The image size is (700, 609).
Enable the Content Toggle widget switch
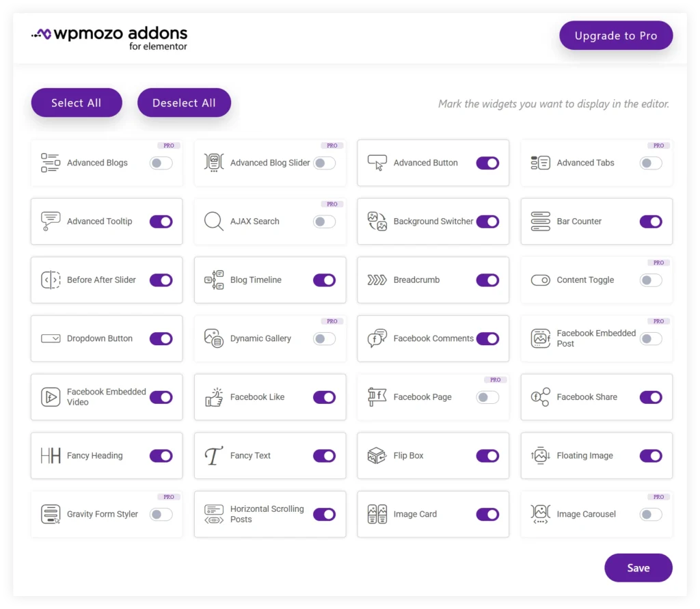point(651,280)
